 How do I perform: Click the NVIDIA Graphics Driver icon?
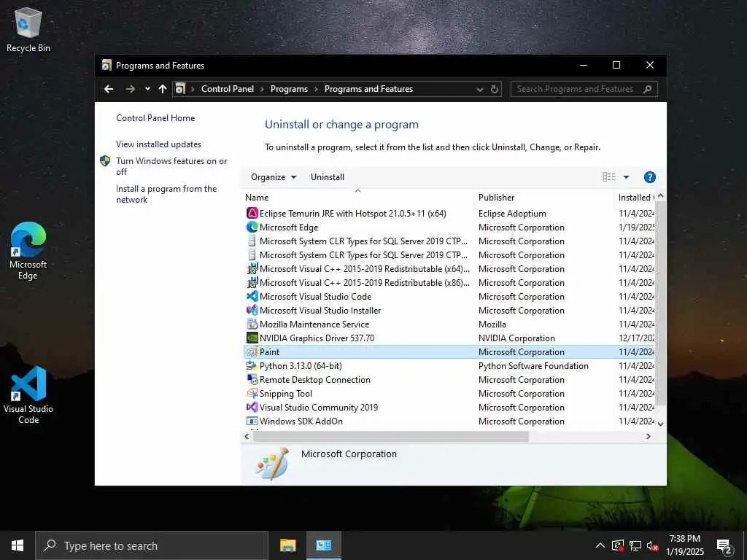pyautogui.click(x=252, y=338)
